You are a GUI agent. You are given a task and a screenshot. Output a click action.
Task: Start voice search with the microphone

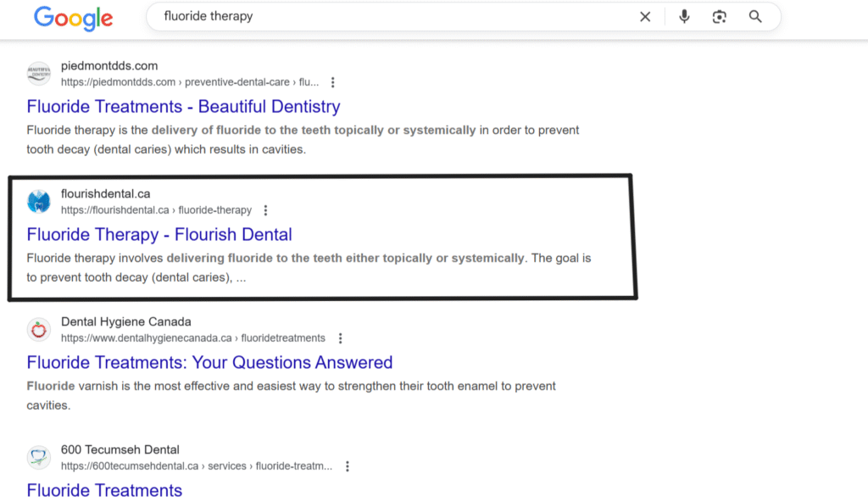[x=684, y=17]
